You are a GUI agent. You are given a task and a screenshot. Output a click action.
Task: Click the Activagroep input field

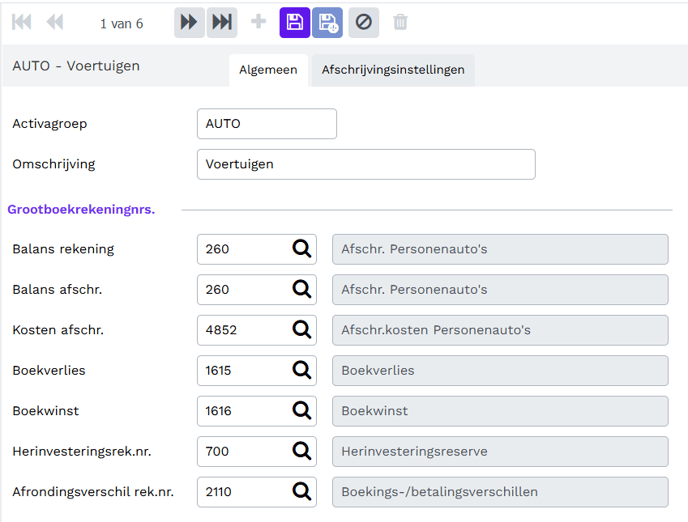[x=266, y=124]
